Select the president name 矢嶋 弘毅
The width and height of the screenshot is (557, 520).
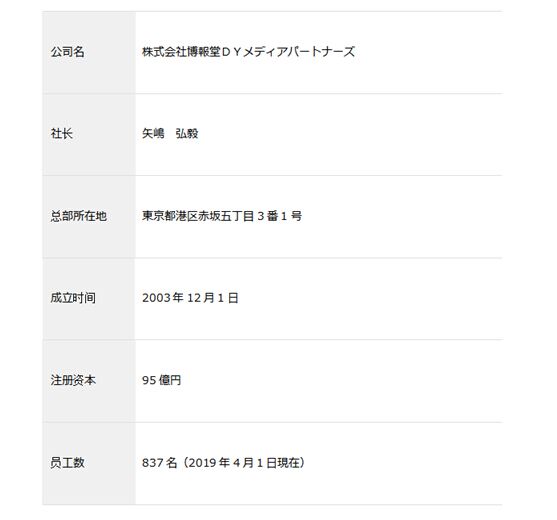(x=170, y=134)
